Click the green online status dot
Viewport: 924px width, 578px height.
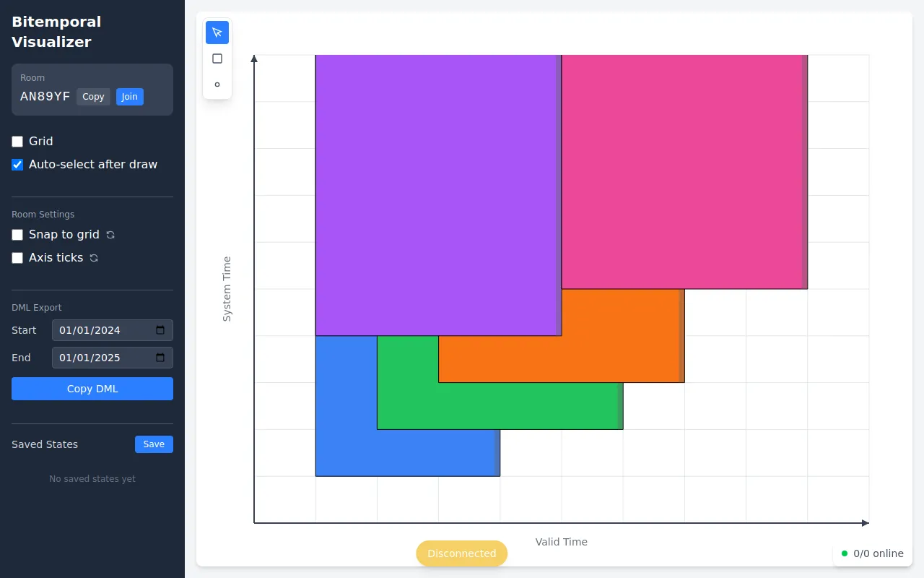tap(845, 553)
